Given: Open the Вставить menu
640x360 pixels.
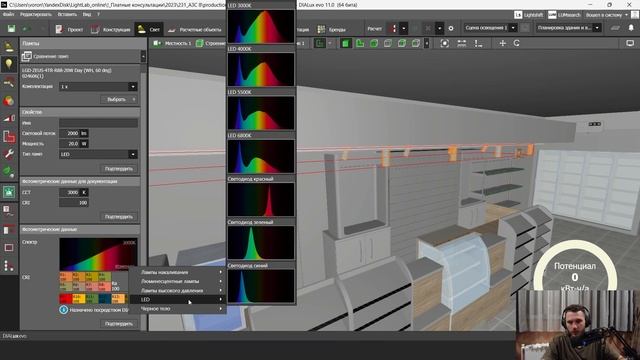Looking at the screenshot, I should point(67,14).
